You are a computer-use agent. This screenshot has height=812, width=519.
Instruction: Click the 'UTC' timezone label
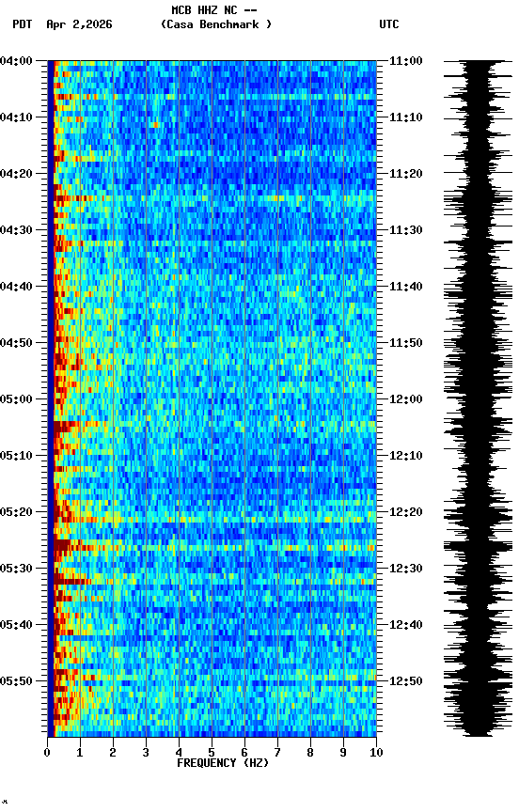click(389, 24)
